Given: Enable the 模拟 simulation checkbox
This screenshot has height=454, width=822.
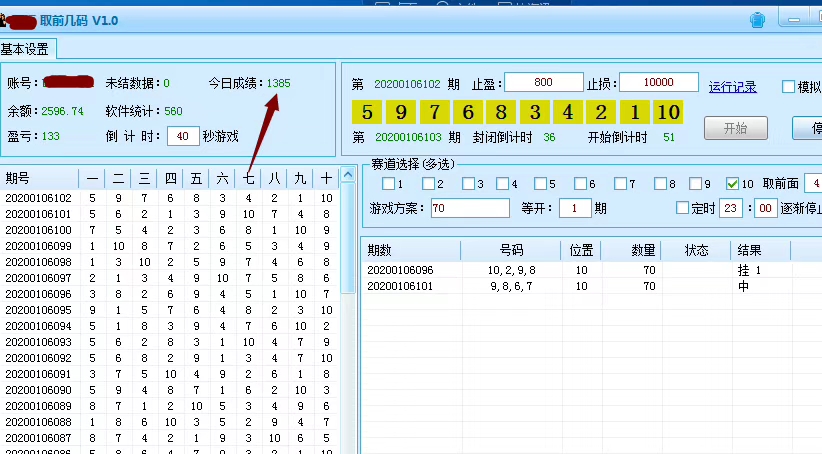Looking at the screenshot, I should pyautogui.click(x=788, y=87).
